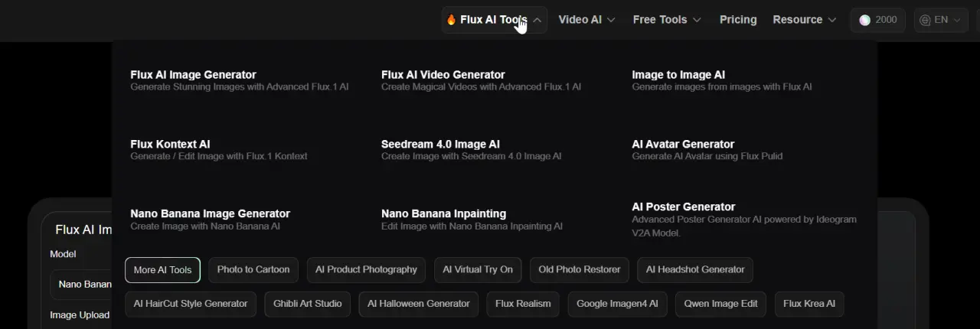Screen dimensions: 980x329
Task: Click 'Generate images from images with Flux AI' text
Action: 722,87
